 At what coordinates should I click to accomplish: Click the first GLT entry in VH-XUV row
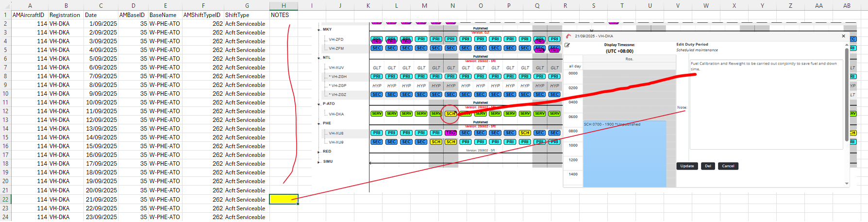pos(377,68)
